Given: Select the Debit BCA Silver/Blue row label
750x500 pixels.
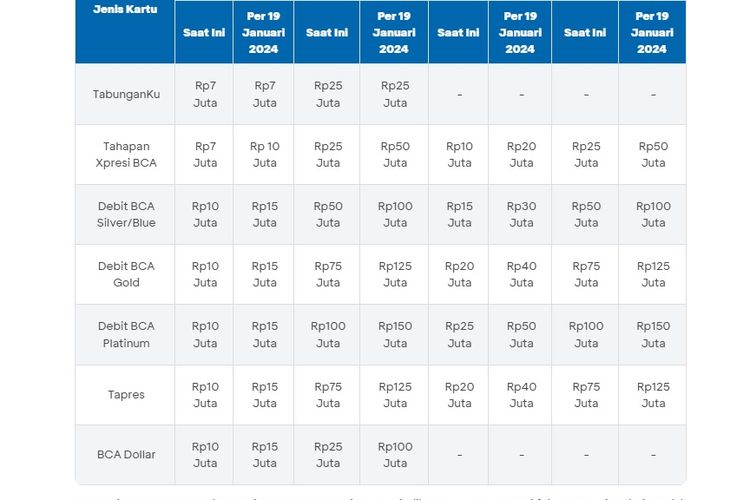Looking at the screenshot, I should [x=125, y=214].
